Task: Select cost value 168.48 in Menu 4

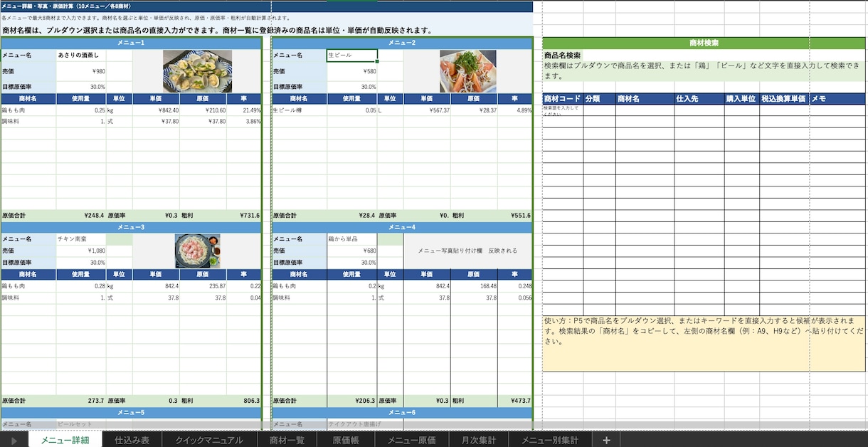Action: (474, 285)
